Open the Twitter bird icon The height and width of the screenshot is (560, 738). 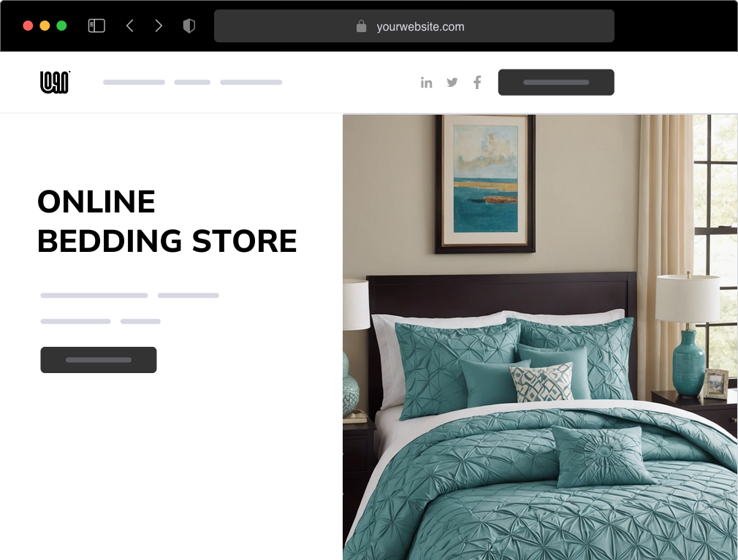click(x=452, y=83)
